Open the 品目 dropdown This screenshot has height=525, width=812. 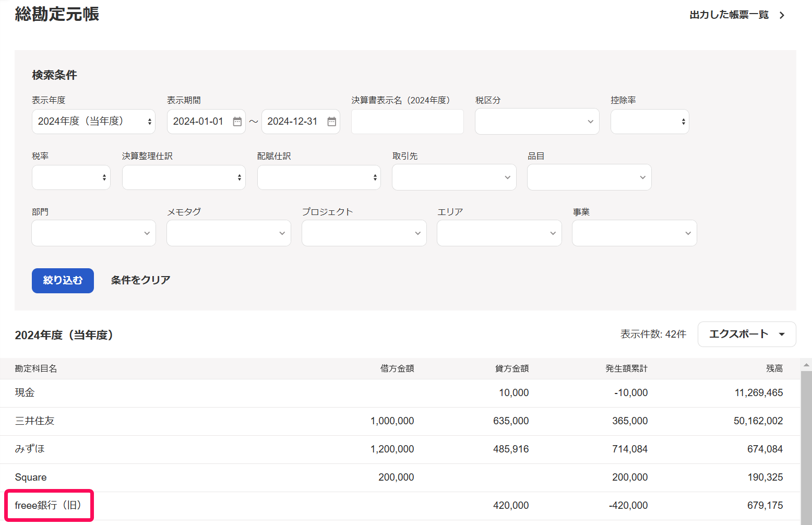coord(589,177)
